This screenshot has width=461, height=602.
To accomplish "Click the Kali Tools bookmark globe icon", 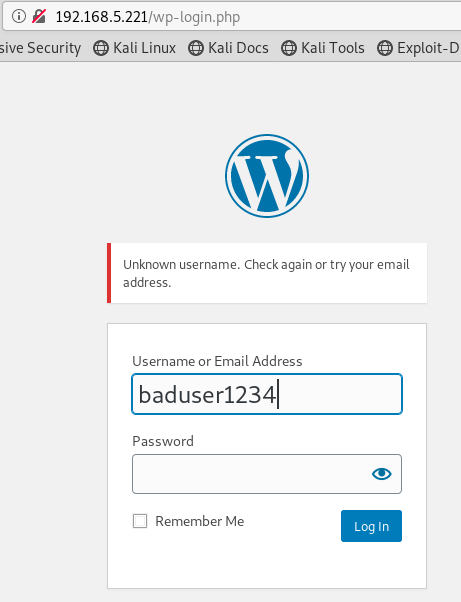I will 289,48.
